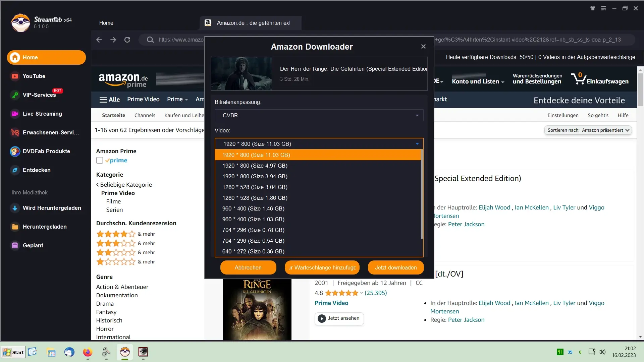This screenshot has width=644, height=362.
Task: Select 1920 * 800 (Size 3.94 GB) option
Action: [x=318, y=176]
